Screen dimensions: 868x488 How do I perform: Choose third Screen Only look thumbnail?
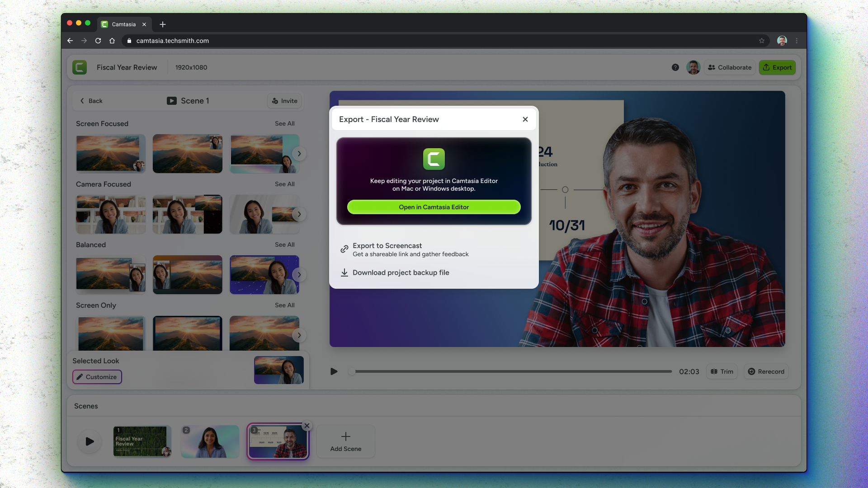264,333
